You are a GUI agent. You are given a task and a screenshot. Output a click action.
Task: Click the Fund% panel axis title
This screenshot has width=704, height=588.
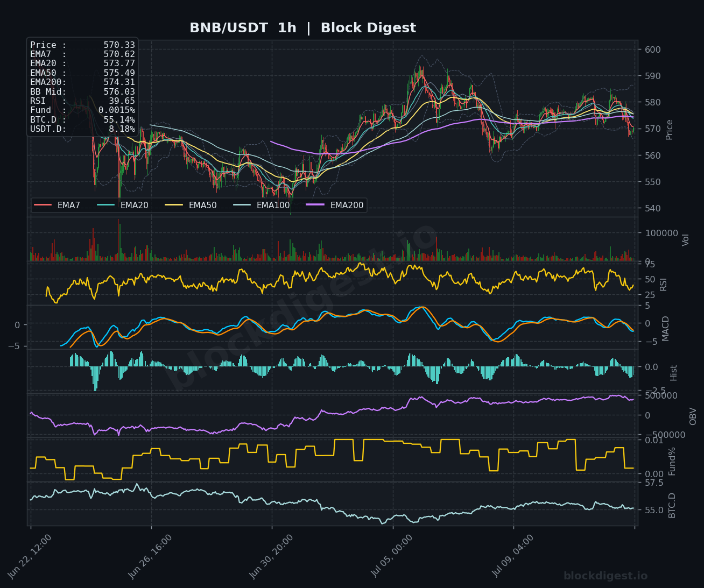click(x=672, y=461)
